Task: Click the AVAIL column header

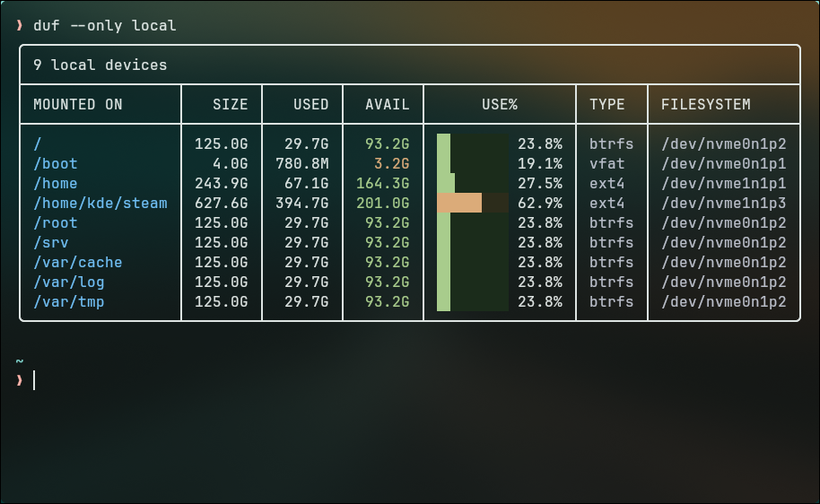Action: click(x=387, y=105)
